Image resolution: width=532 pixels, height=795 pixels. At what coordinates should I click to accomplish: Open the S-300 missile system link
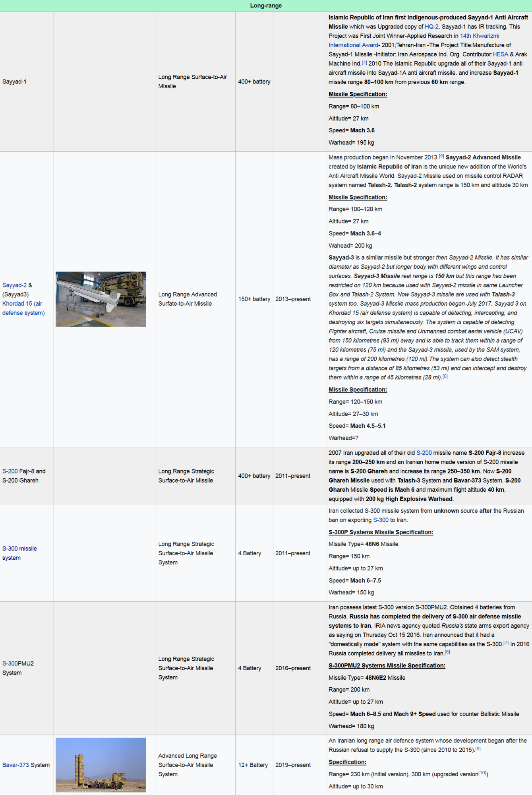(x=19, y=553)
